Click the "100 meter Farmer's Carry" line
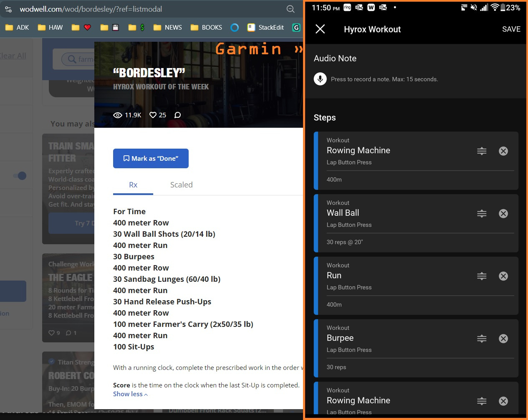528x420 pixels. (183, 324)
